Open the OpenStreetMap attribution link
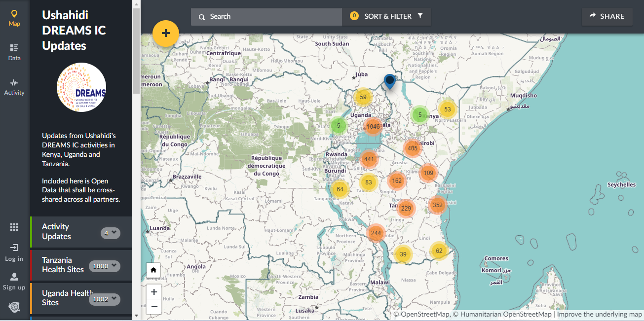 (x=424, y=314)
